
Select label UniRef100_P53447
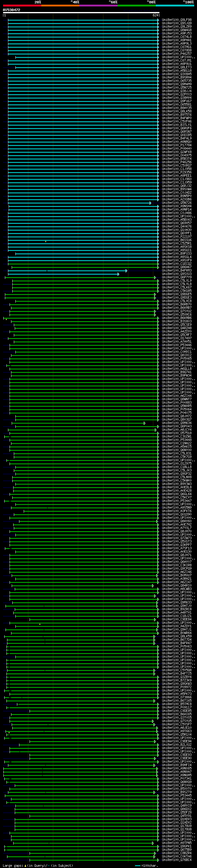[177, 500]
